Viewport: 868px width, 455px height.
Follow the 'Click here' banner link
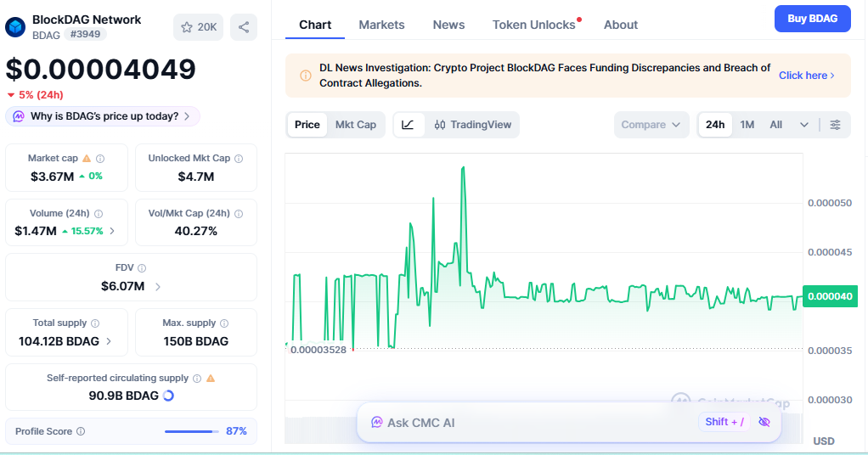(807, 76)
